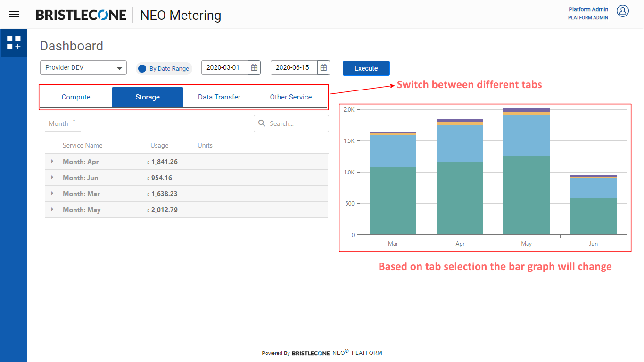
Task: Open the hamburger navigation menu
Action: click(x=14, y=14)
